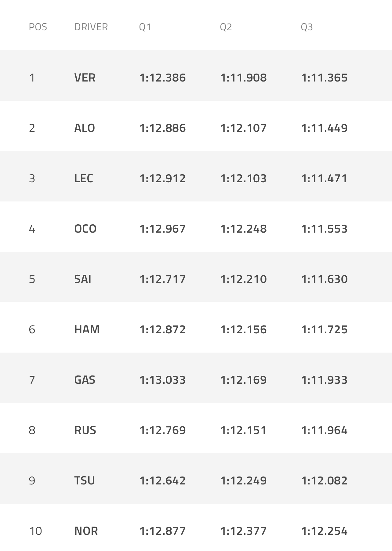Viewport: 392px width, 551px height.
Task: Select RUS in position eight
Action: click(x=85, y=430)
